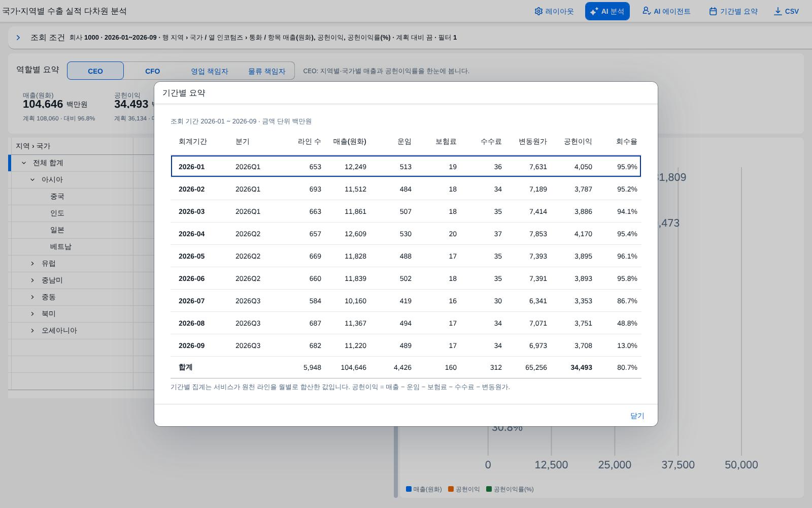
Task: Expand the 조회 조건 panel chevron
Action: (18, 38)
